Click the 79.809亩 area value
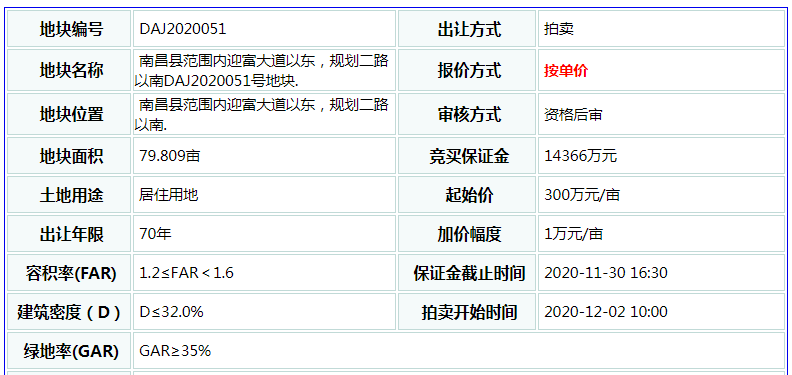 point(170,156)
